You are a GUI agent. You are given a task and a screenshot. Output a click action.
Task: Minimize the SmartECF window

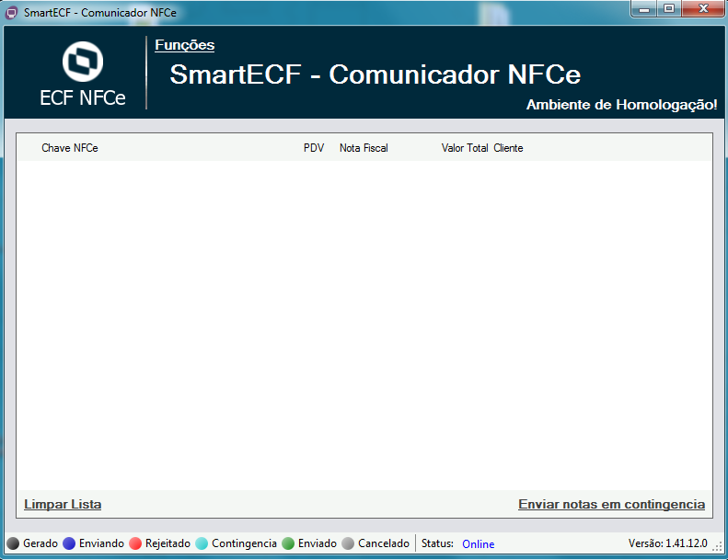(x=644, y=8)
